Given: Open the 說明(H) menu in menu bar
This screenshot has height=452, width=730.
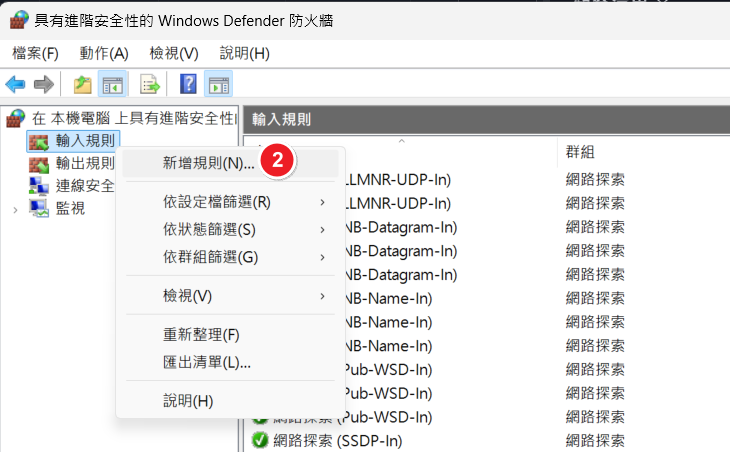Looking at the screenshot, I should click(x=244, y=54).
